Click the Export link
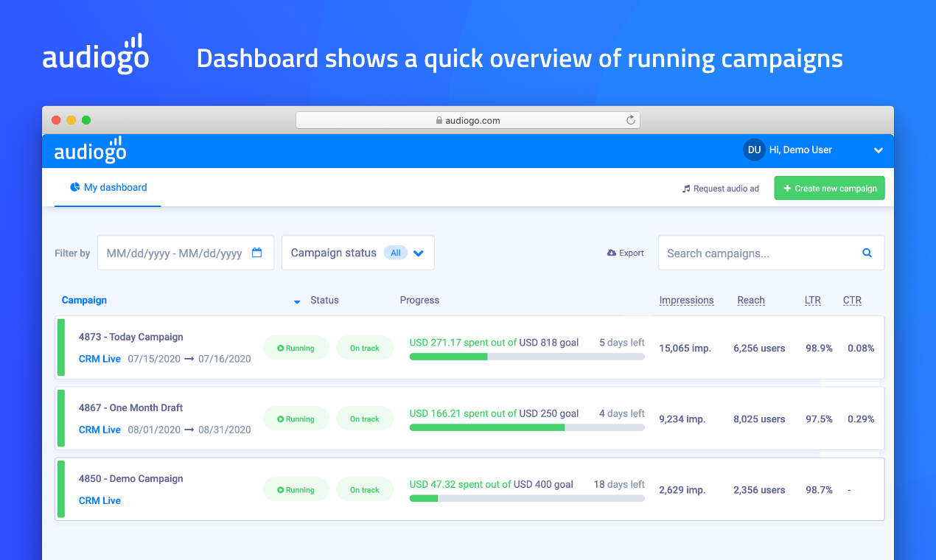Image resolution: width=936 pixels, height=560 pixels. click(x=625, y=253)
